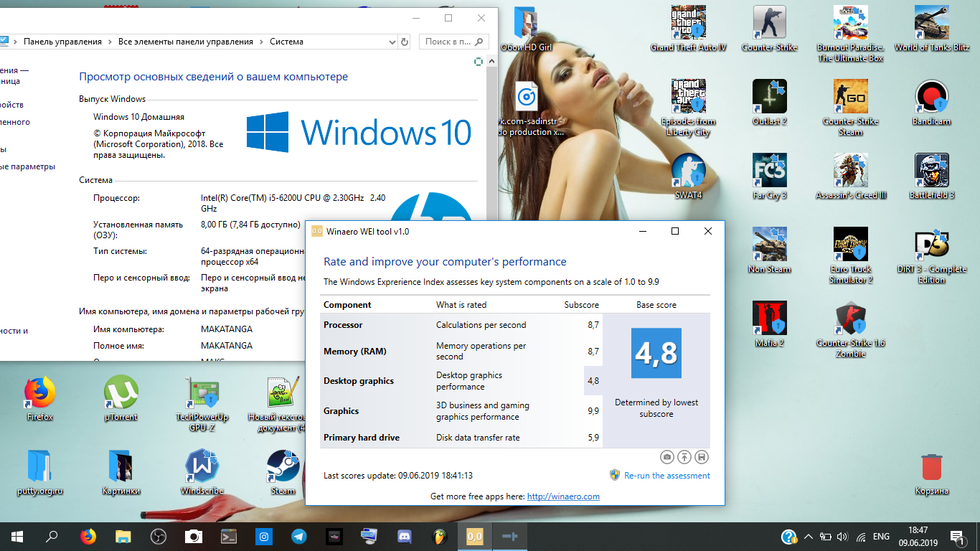Open Counter-Strike Steam desktop shortcut
This screenshot has width=980, height=551.
coord(851,108)
